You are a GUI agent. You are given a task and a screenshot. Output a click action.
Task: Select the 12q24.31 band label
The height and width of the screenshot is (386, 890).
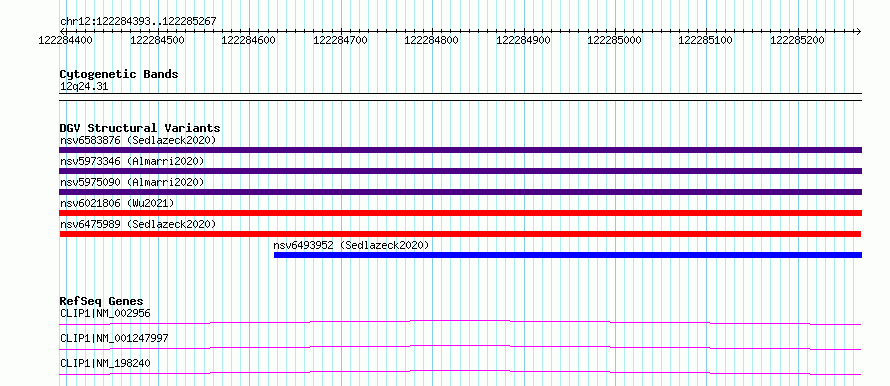pos(84,87)
